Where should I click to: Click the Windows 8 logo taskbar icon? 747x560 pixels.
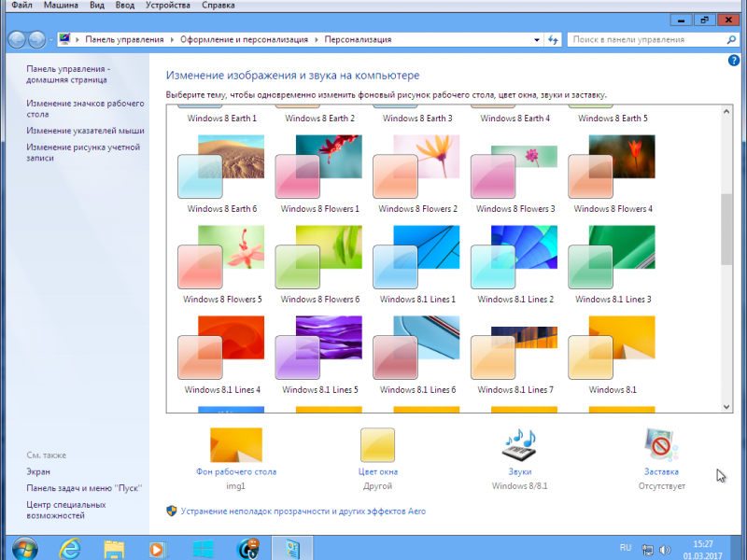(203, 549)
